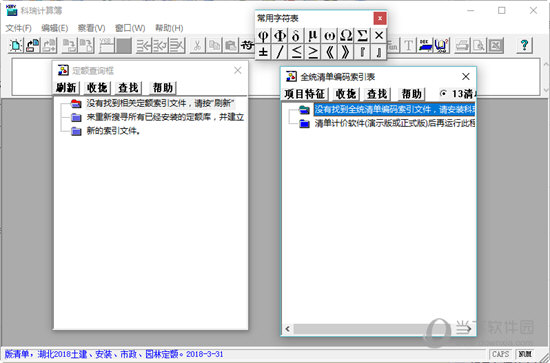Select tree row 没有找到相关定额索引文件
The image size is (550, 363).
tap(160, 103)
